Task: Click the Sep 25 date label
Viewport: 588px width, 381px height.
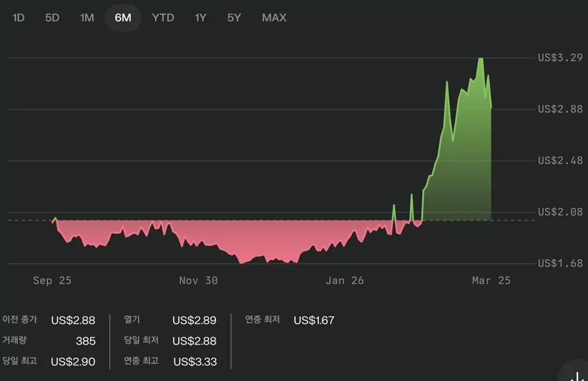Action: 52,280
